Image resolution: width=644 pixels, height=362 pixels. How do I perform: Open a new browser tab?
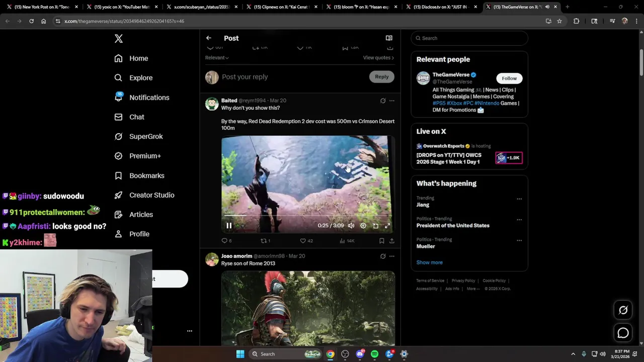tap(567, 7)
